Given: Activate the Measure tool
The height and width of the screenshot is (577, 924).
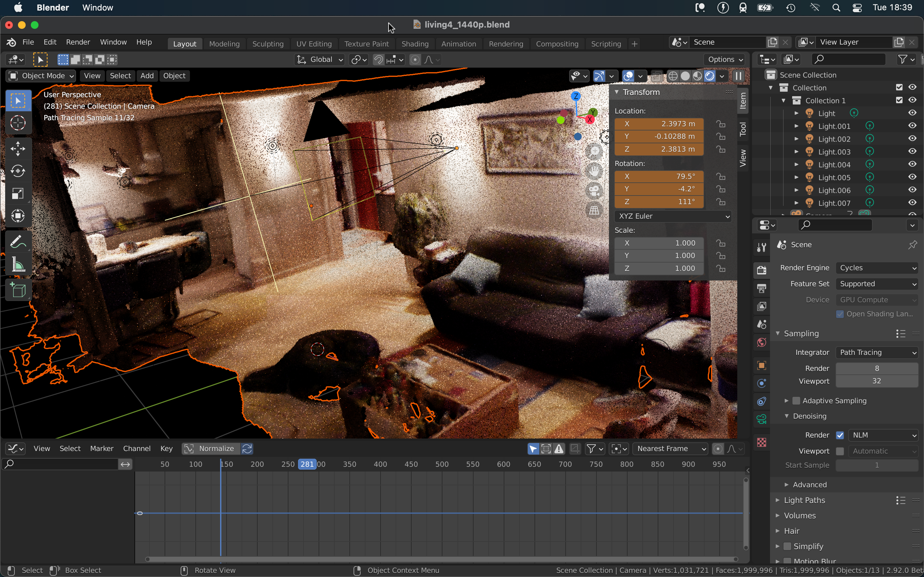Looking at the screenshot, I should tap(18, 264).
